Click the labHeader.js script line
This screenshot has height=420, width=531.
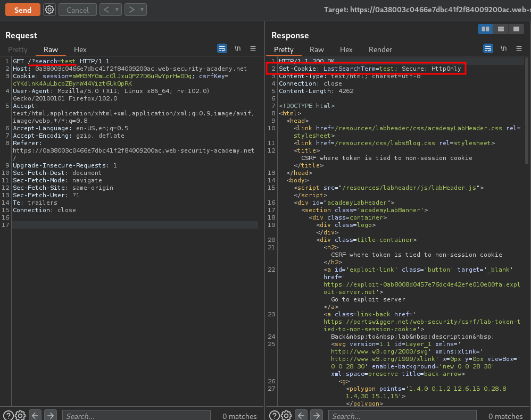click(x=389, y=188)
